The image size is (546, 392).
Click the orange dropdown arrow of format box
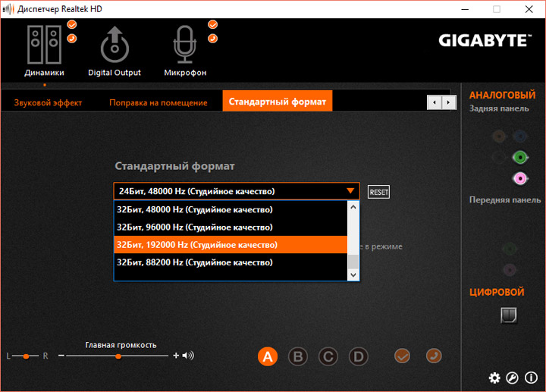tap(350, 191)
